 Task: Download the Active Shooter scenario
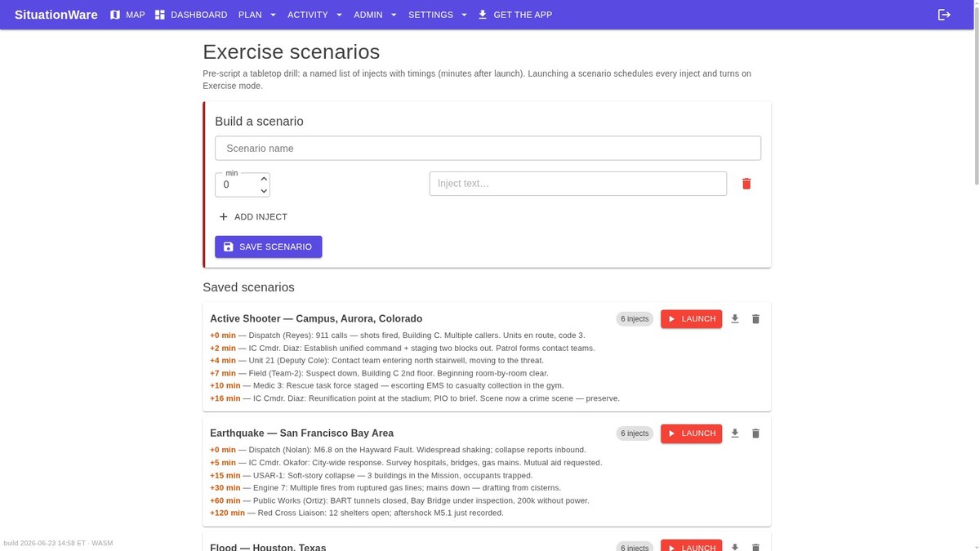click(x=735, y=319)
